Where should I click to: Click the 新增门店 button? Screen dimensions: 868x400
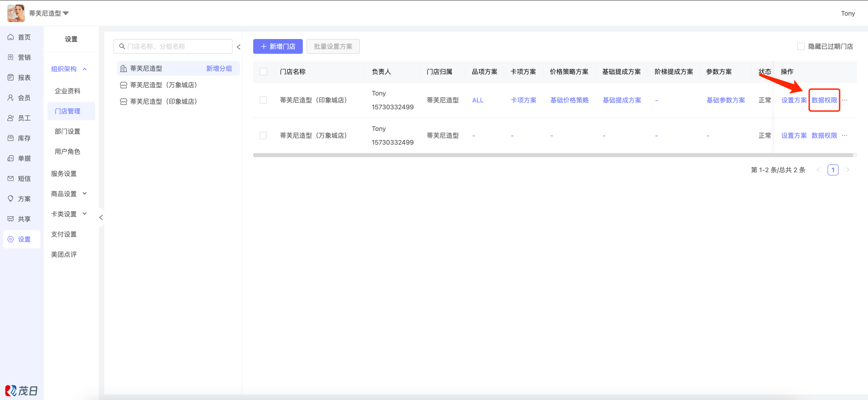278,46
